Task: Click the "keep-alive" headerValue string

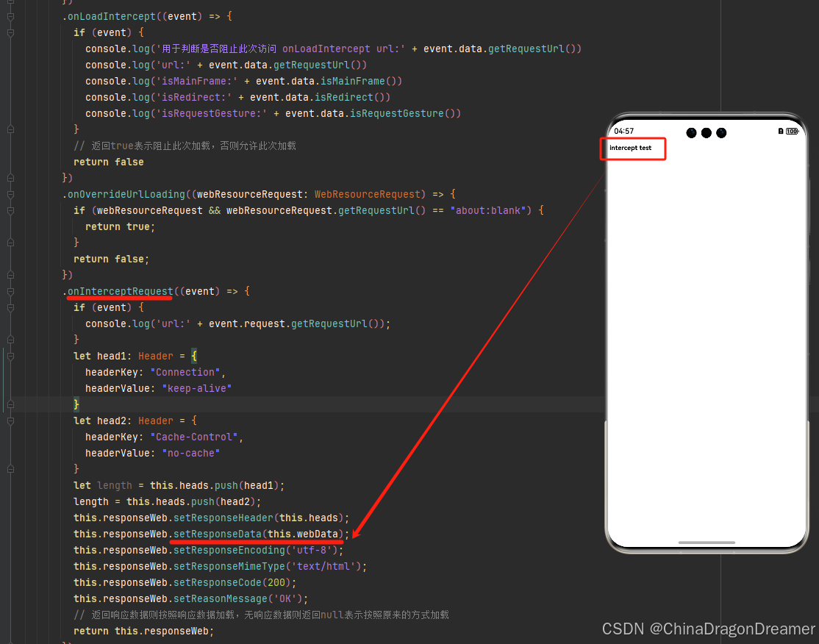Action: (197, 389)
